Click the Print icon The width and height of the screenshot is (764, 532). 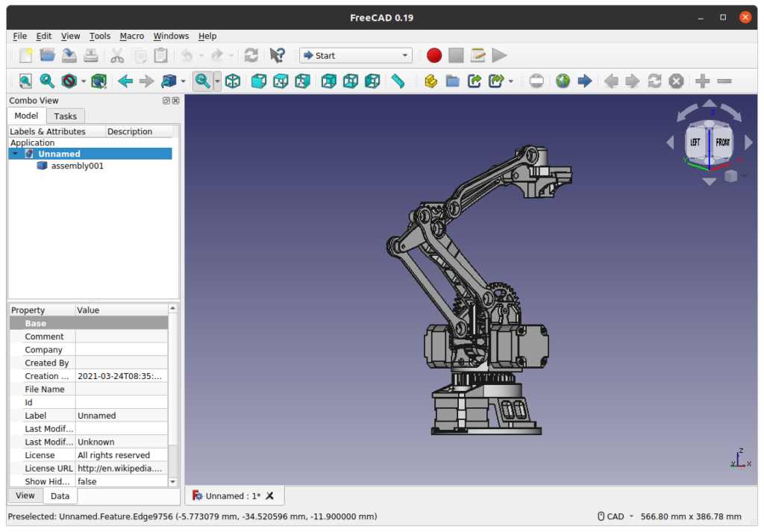(x=90, y=55)
